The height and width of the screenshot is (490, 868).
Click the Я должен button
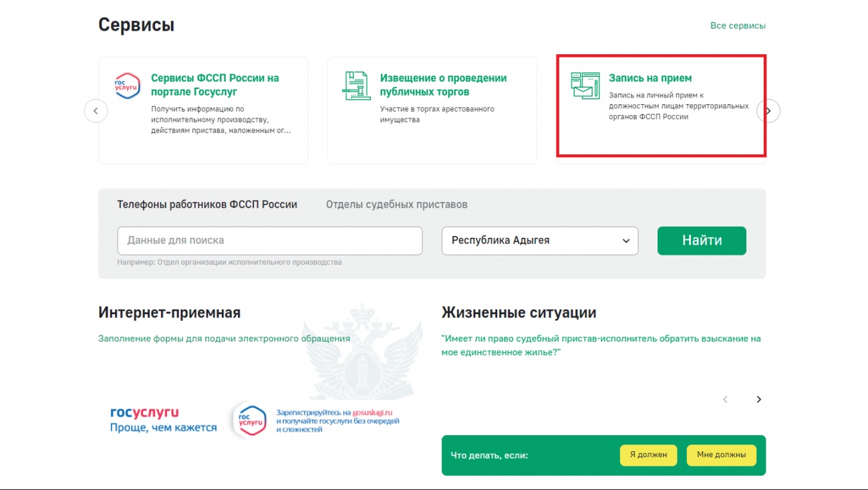pos(648,455)
